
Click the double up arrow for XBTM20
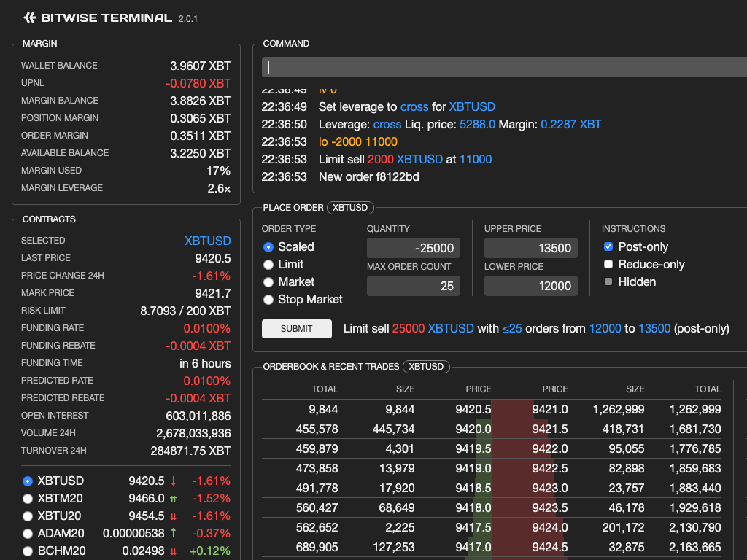coord(174,499)
